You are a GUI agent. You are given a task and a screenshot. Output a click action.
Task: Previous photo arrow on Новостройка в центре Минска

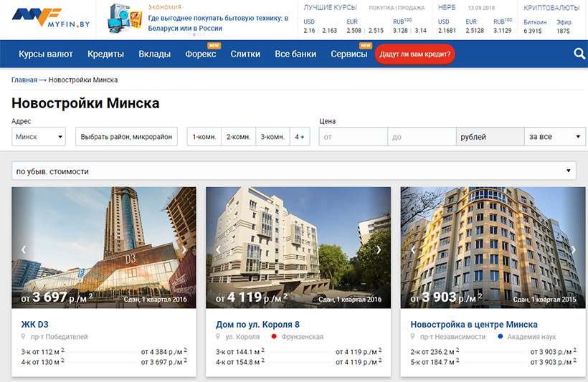pos(412,250)
